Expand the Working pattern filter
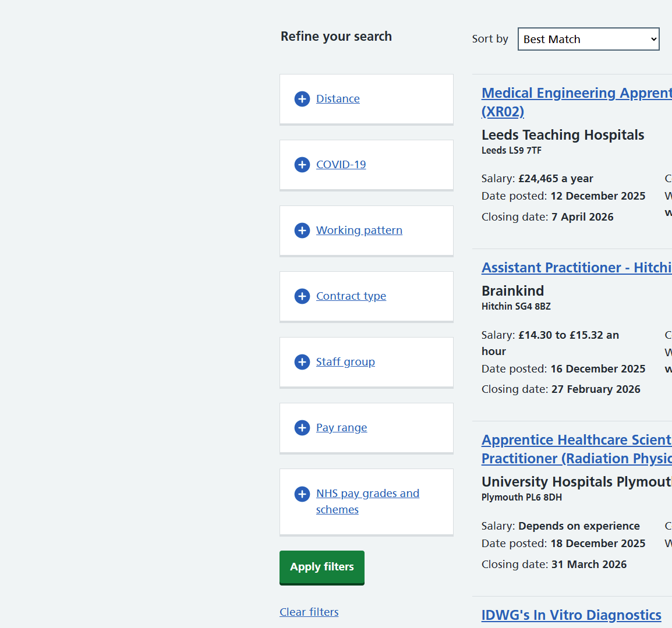Screen dimensions: 672x628 pyautogui.click(x=359, y=230)
